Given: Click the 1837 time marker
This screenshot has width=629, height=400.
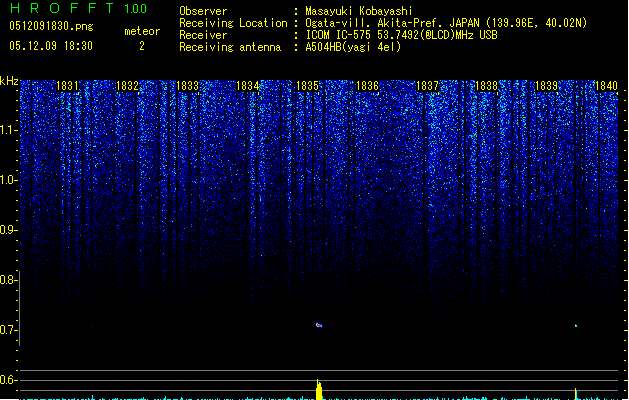Looking at the screenshot, I should (427, 86).
